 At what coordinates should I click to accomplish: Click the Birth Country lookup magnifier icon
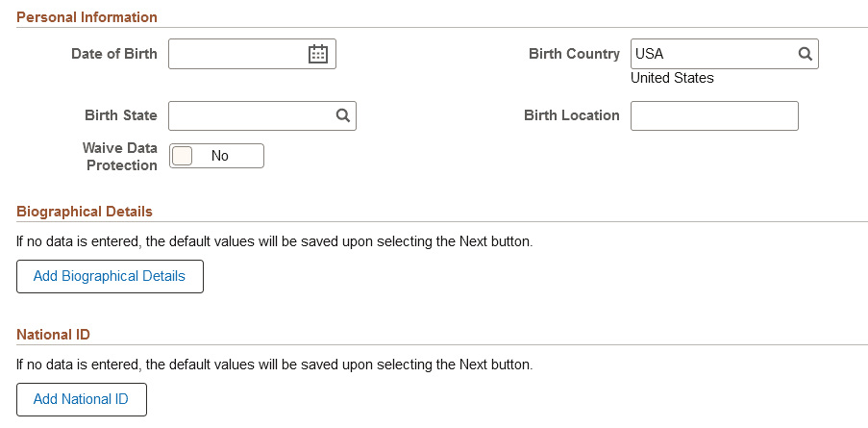[806, 55]
